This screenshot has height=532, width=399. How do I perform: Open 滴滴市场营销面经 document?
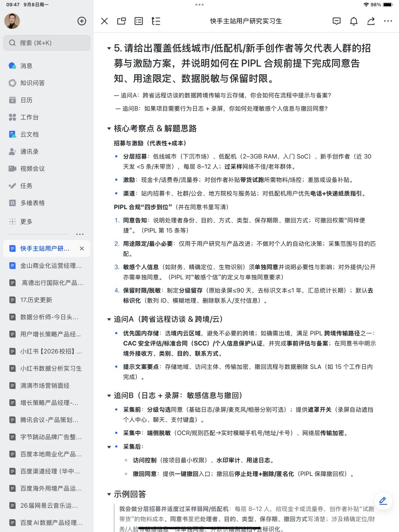coord(47,385)
